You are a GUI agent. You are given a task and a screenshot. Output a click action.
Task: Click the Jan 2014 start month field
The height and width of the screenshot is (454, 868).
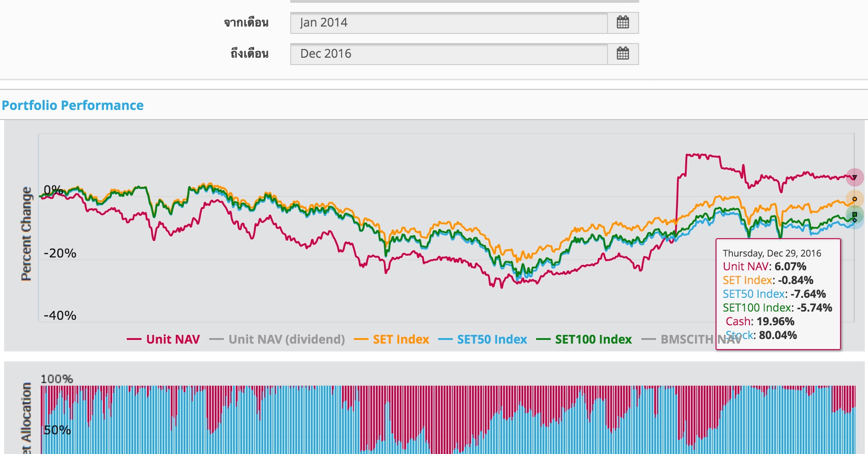click(449, 22)
